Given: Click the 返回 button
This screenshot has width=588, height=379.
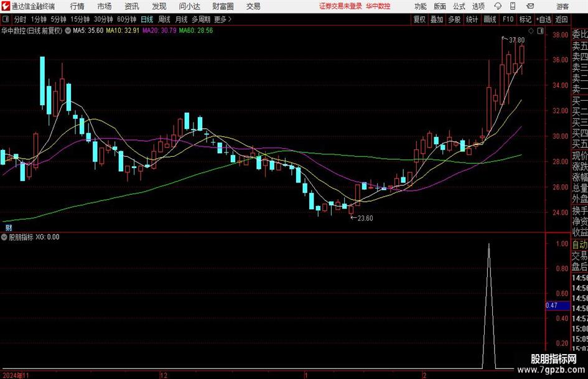Looking at the screenshot, I should 561,19.
